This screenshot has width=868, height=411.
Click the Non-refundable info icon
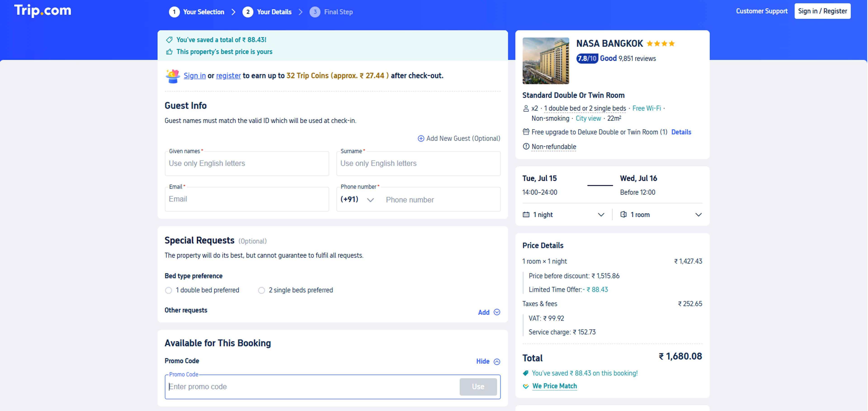click(526, 146)
